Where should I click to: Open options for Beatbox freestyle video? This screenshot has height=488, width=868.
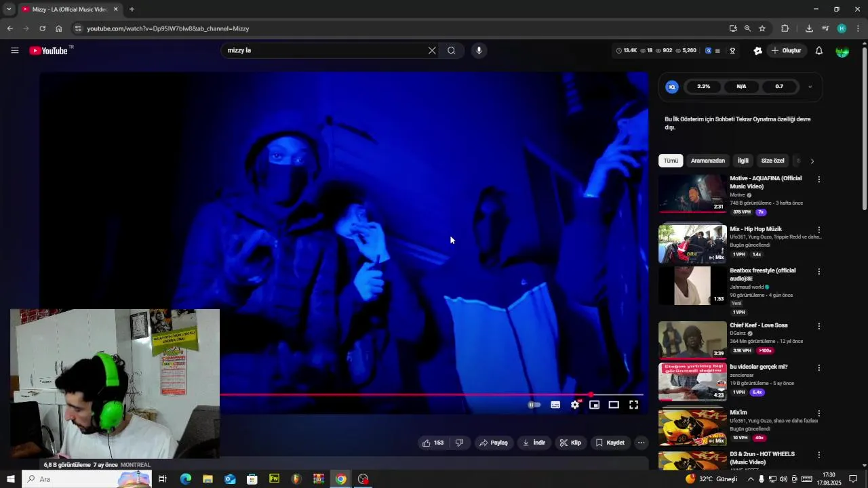coord(818,271)
